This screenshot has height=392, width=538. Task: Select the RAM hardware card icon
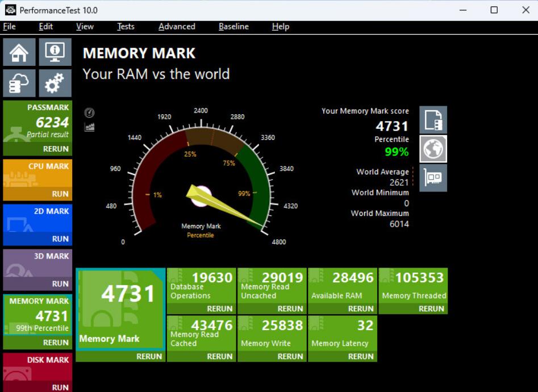click(x=433, y=177)
